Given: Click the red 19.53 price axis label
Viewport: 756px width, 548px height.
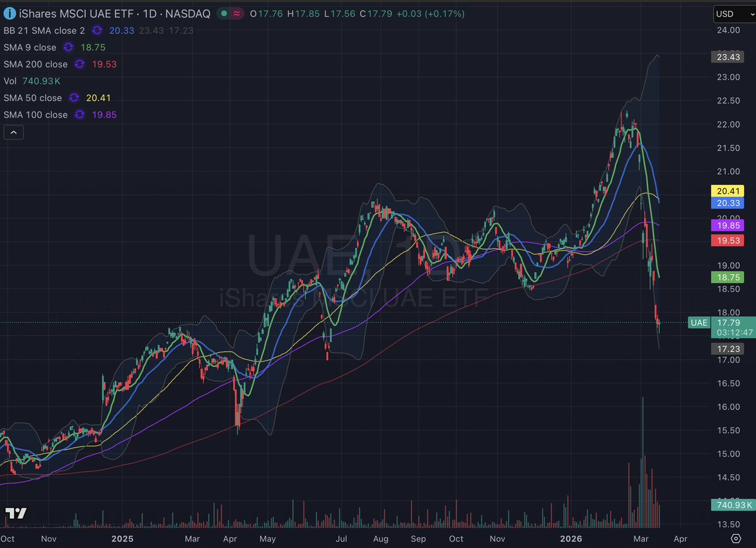Looking at the screenshot, I should pos(728,241).
